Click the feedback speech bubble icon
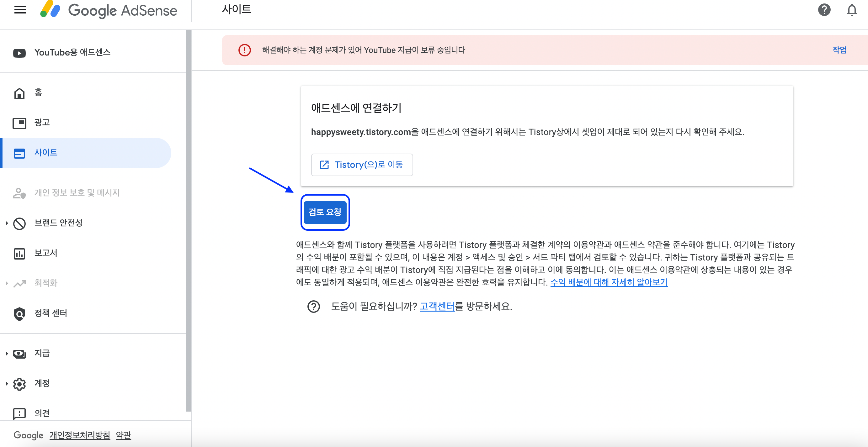The width and height of the screenshot is (868, 447). tap(19, 414)
